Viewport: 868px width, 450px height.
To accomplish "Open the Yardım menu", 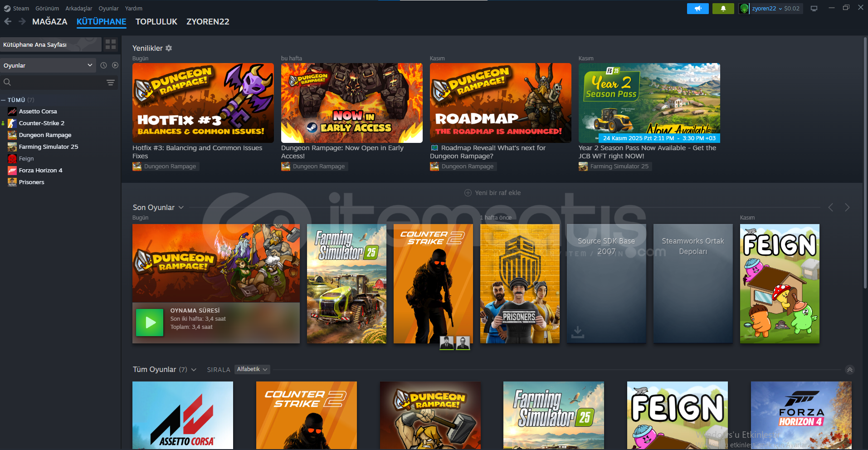I will (x=134, y=8).
